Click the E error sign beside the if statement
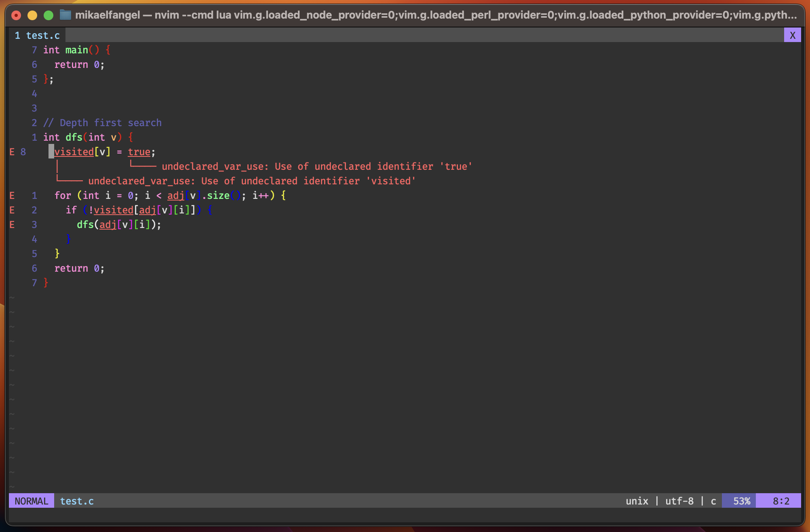Screen dimensions: 810x532 (12, 210)
